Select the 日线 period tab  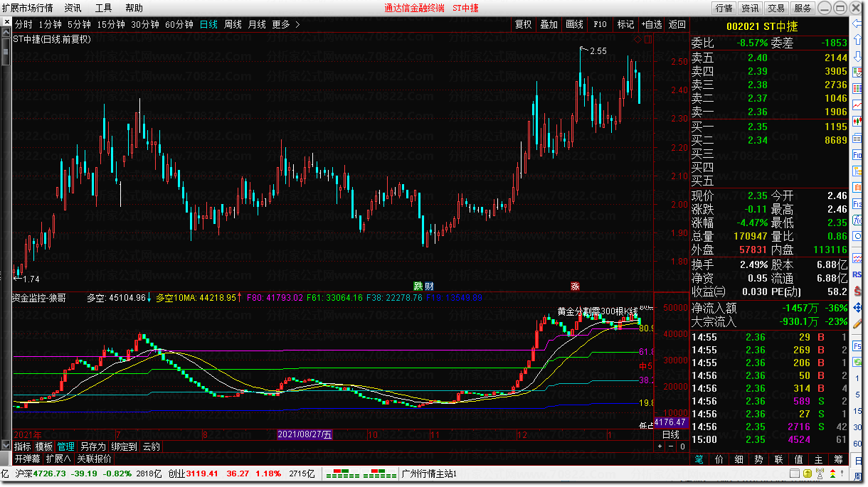pyautogui.click(x=208, y=24)
